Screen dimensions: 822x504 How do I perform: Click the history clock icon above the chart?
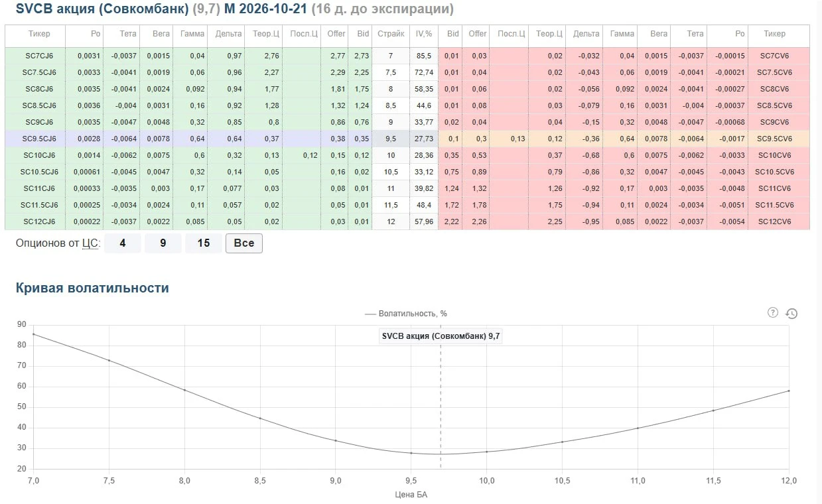click(x=791, y=313)
